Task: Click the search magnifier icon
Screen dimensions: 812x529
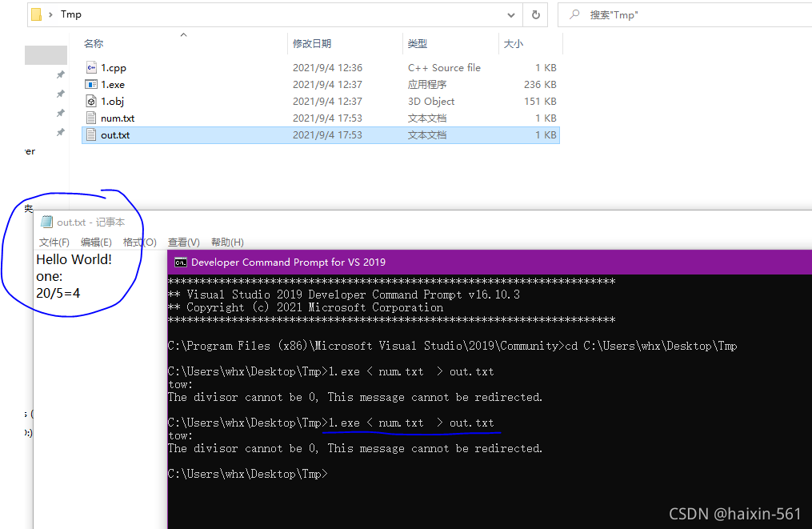Action: [574, 14]
